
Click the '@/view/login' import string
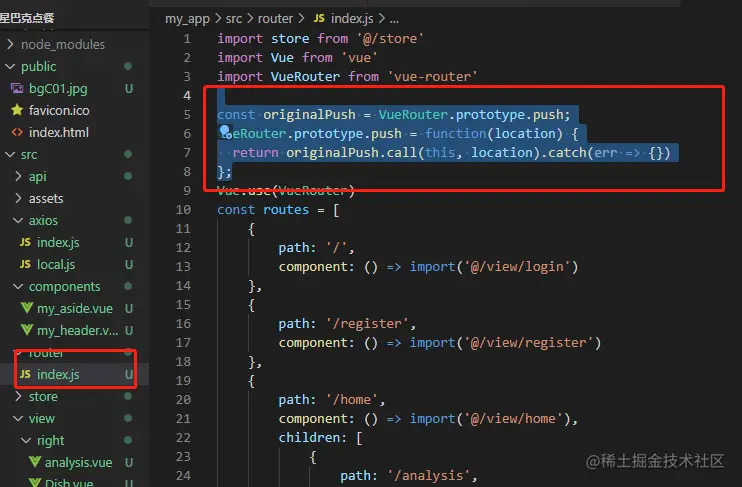coord(518,267)
